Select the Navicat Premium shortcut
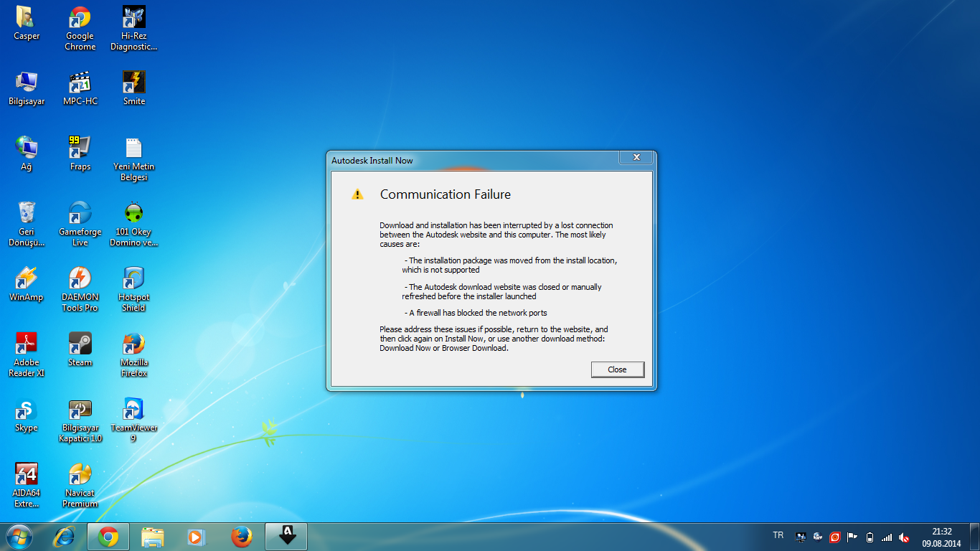This screenshot has height=551, width=980. [x=80, y=485]
